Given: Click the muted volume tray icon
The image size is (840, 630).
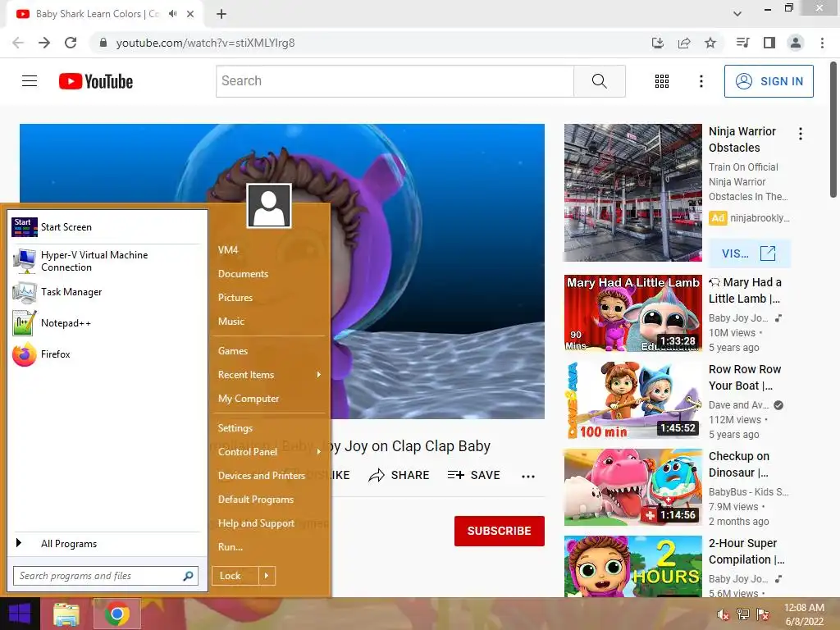Looking at the screenshot, I should (724, 614).
